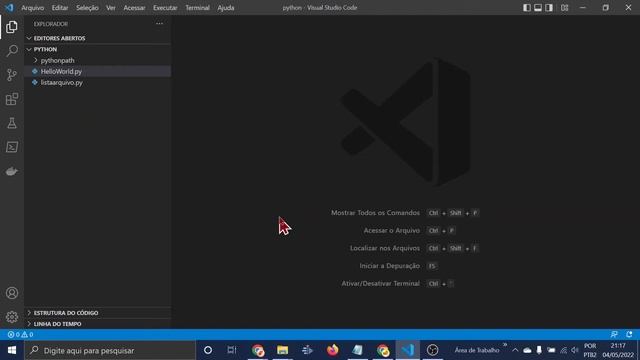Image resolution: width=640 pixels, height=360 pixels.
Task: Open the Explorer view in activity bar
Action: 12,27
